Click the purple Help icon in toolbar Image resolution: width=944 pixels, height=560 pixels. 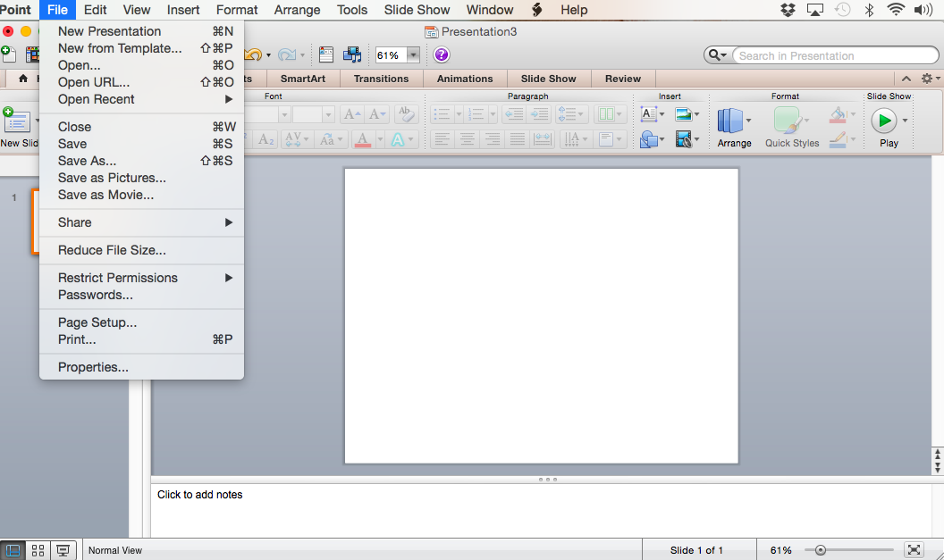[x=442, y=54]
